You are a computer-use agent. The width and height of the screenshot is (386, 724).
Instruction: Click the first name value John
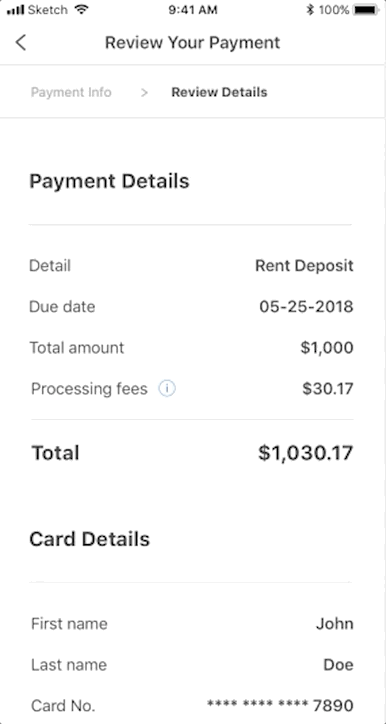[335, 624]
